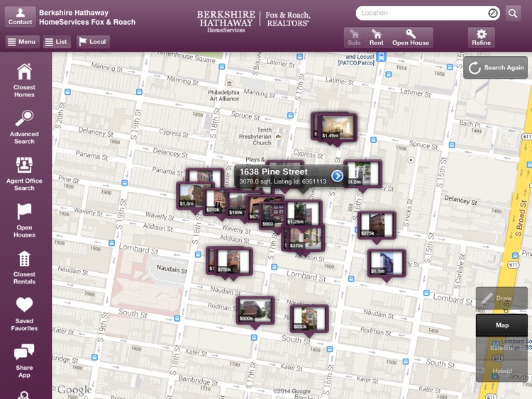
Task: Tap the Contact button
Action: 20,16
